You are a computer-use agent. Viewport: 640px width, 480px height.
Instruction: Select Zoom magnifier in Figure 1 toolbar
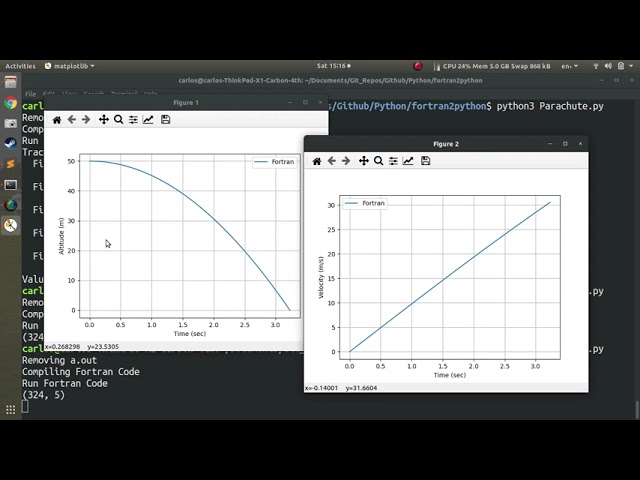pyautogui.click(x=118, y=120)
